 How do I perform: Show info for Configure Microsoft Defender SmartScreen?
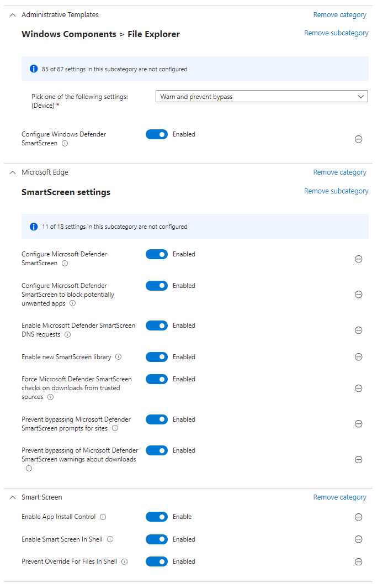pyautogui.click(x=65, y=263)
